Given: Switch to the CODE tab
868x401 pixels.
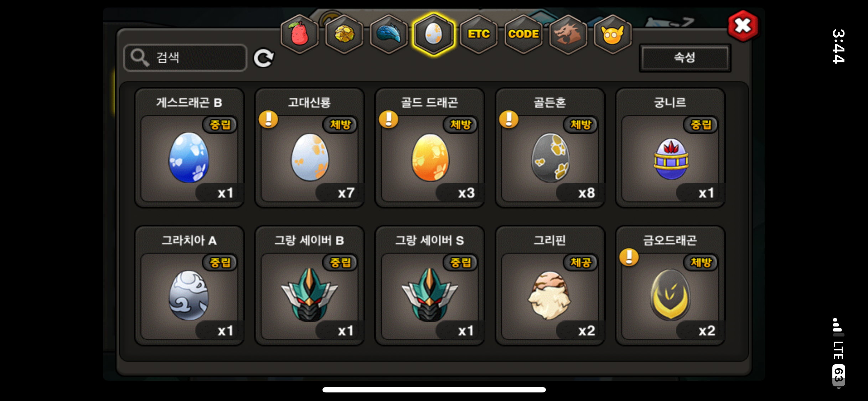Looking at the screenshot, I should (x=523, y=34).
